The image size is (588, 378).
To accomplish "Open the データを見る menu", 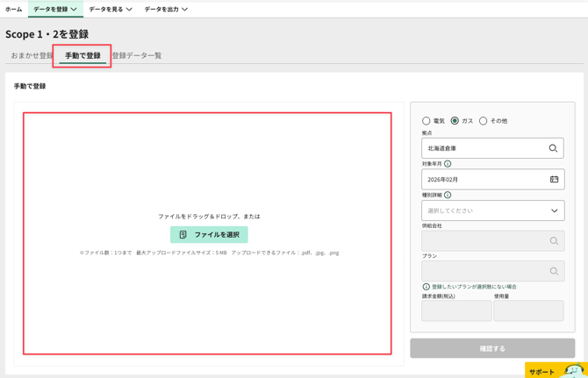I will 111,10.
